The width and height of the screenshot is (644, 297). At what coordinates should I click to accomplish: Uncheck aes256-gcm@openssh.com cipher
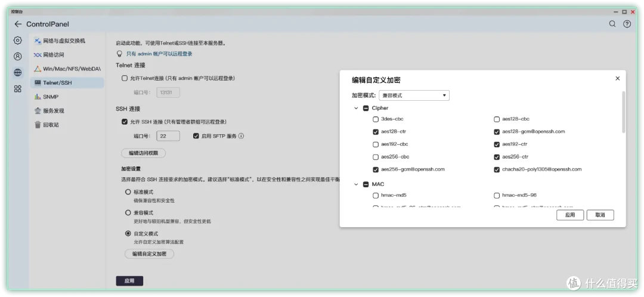(376, 169)
